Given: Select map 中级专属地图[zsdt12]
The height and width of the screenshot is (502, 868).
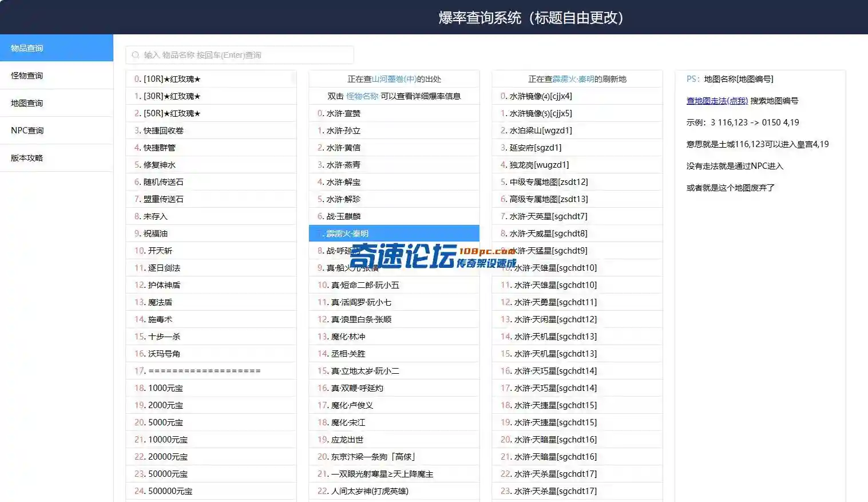Looking at the screenshot, I should pos(577,182).
